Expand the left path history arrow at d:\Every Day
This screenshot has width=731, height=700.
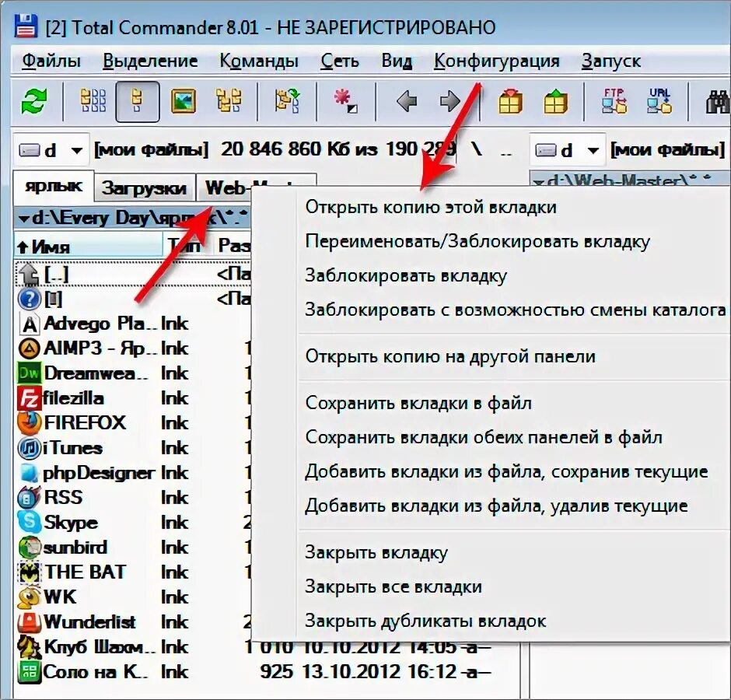click(23, 219)
